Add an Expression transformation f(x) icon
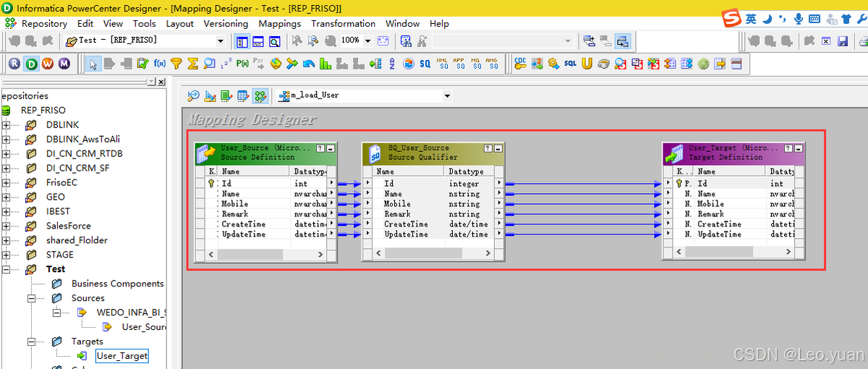This screenshot has width=868, height=369. coord(160,64)
